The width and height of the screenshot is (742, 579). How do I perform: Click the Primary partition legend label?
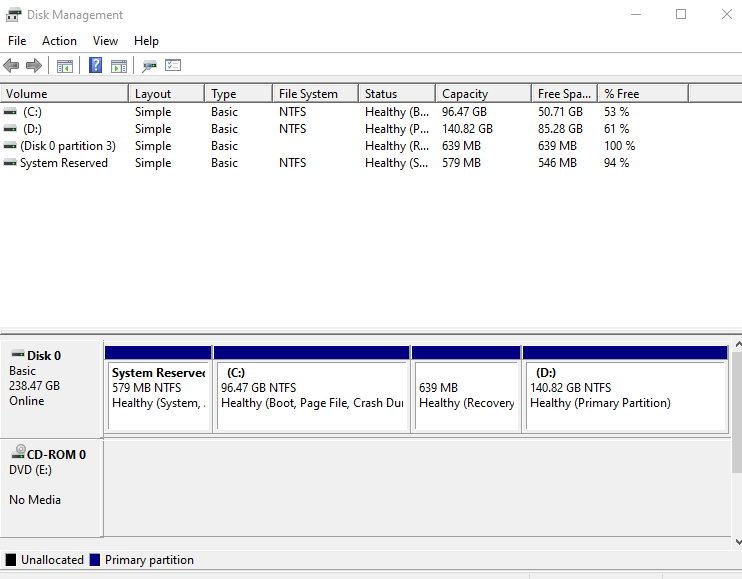click(x=149, y=560)
